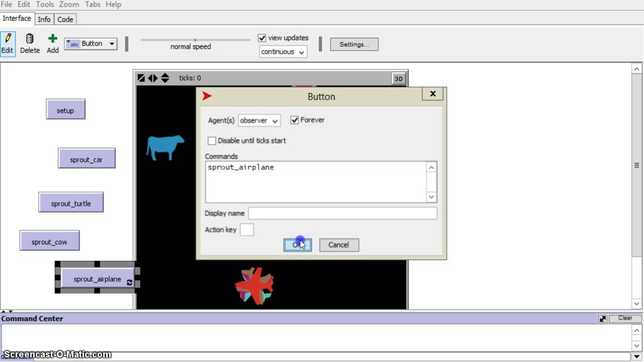Viewport: 644px width, 362px height.
Task: Click the normal speed label
Action: pyautogui.click(x=191, y=47)
